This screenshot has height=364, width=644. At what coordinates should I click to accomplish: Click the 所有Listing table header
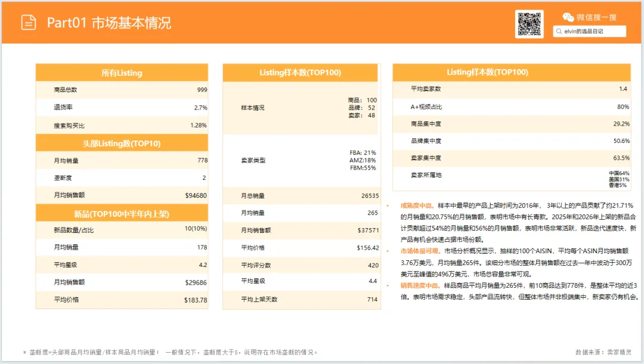tap(122, 73)
